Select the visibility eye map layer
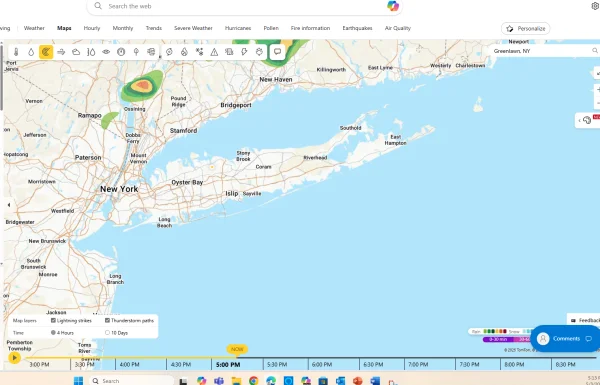Viewport: 600px width, 385px height. (106, 52)
